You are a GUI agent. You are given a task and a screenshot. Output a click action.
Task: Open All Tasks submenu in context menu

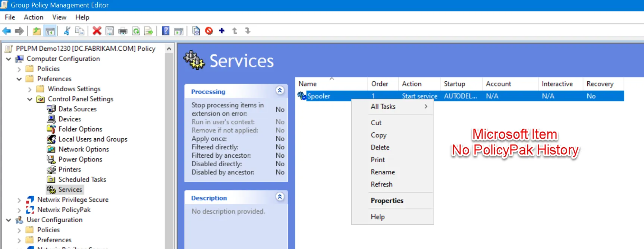click(x=383, y=107)
